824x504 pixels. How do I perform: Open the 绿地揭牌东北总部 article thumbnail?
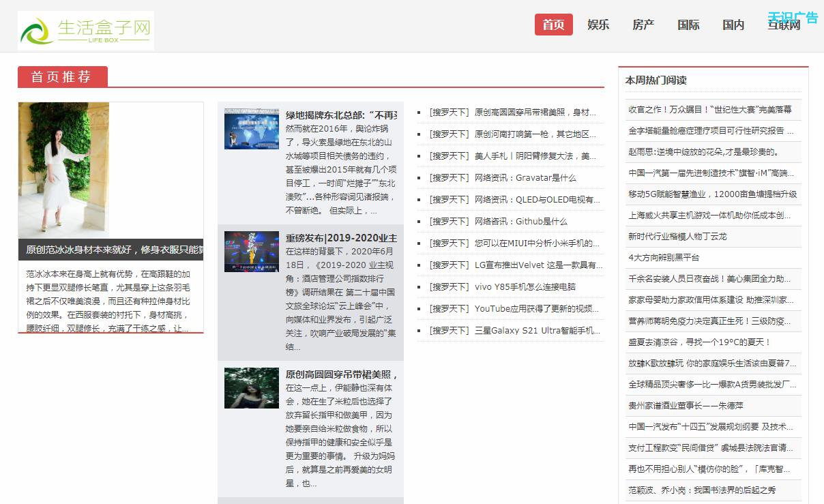[252, 128]
